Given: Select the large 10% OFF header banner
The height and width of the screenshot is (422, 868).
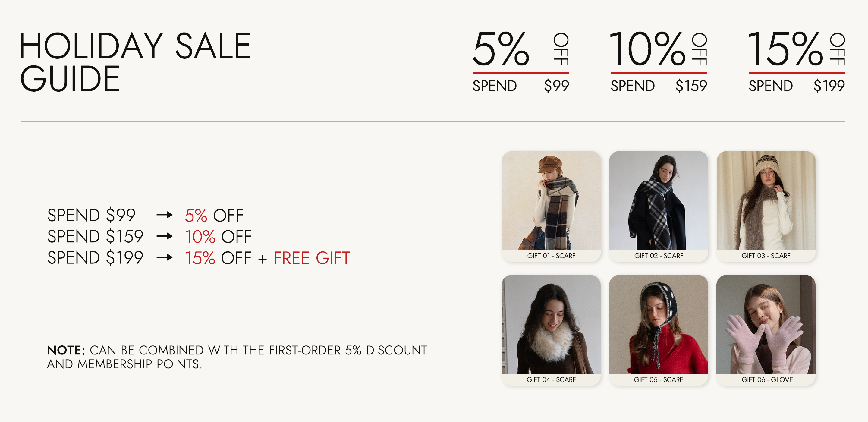Looking at the screenshot, I should [x=659, y=49].
